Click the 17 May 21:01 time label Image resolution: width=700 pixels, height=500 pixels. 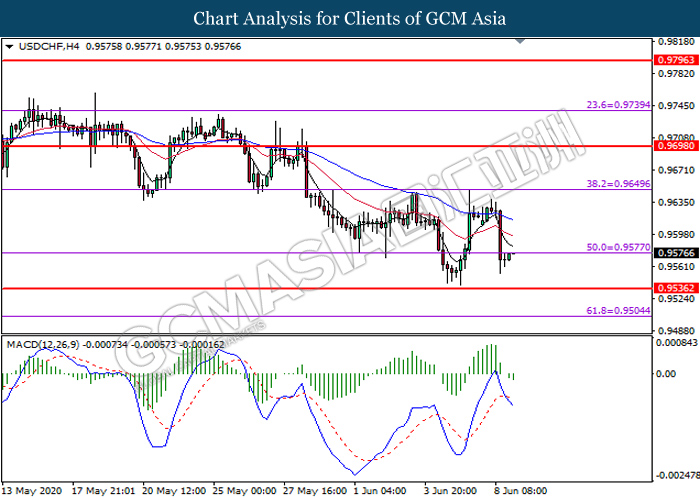pyautogui.click(x=103, y=491)
